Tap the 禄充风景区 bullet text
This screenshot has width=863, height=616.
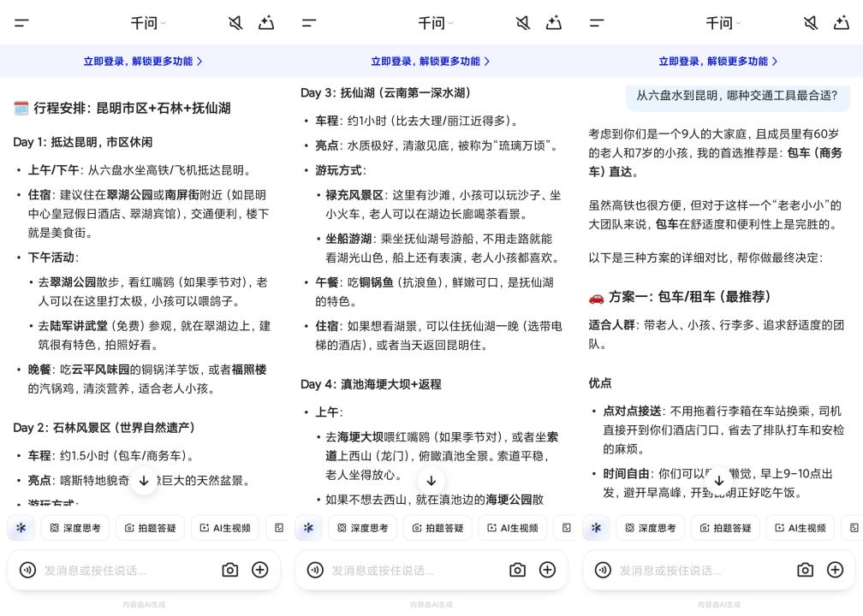(443, 204)
